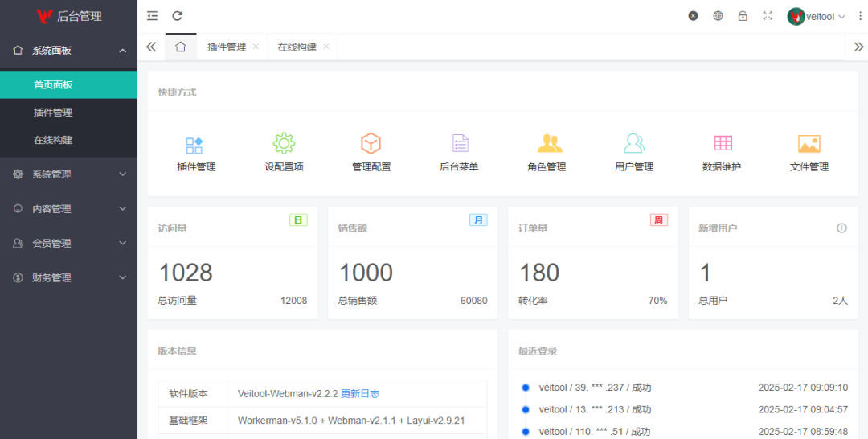Click the lock screen icon
The height and width of the screenshot is (439, 868).
coord(743,16)
